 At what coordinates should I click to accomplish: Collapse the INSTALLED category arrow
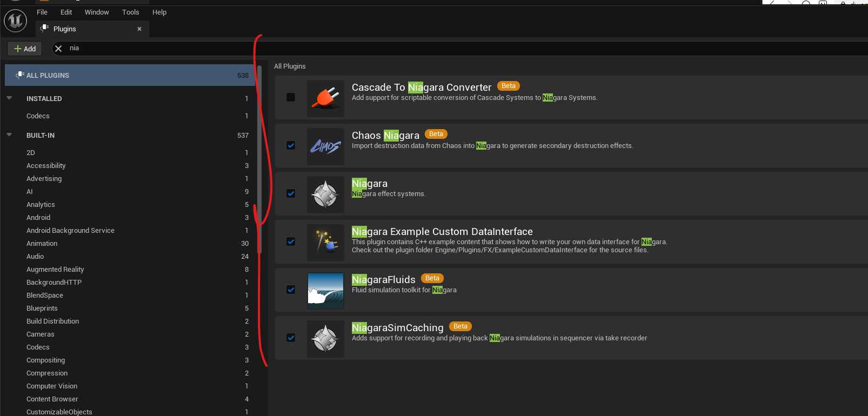[x=9, y=98]
